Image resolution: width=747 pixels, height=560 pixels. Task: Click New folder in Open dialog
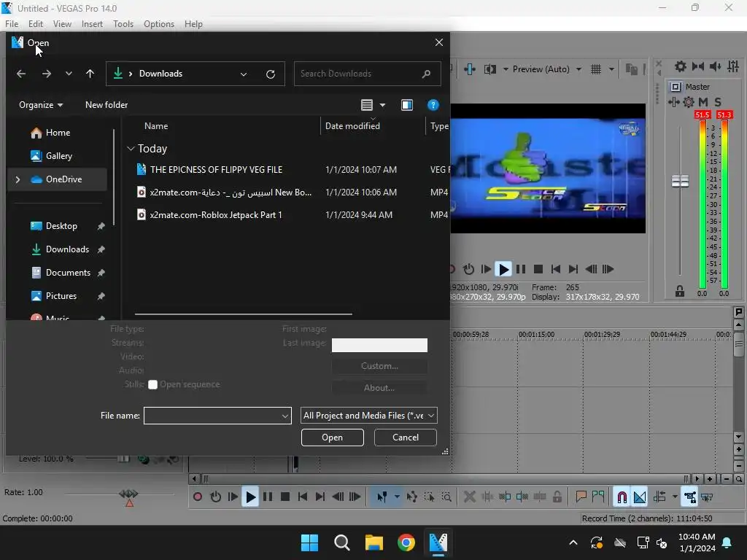(107, 105)
